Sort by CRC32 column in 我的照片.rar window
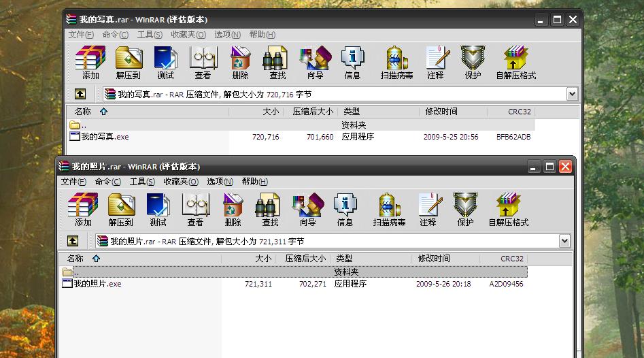The width and height of the screenshot is (644, 358). [x=504, y=259]
